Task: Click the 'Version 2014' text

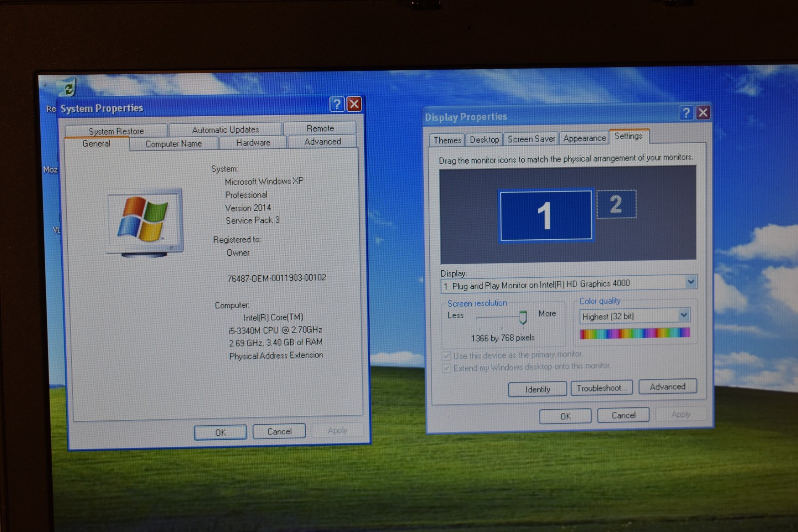Action: [248, 208]
